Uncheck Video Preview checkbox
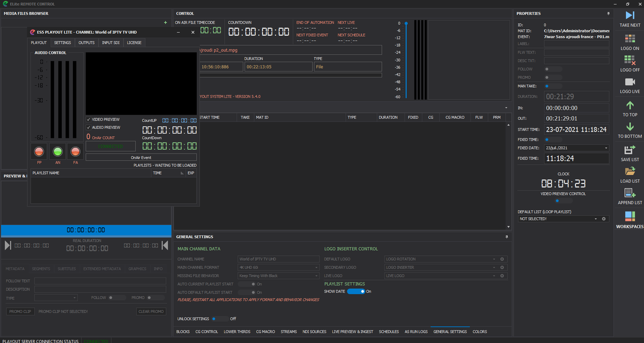This screenshot has width=644, height=343. point(89,119)
